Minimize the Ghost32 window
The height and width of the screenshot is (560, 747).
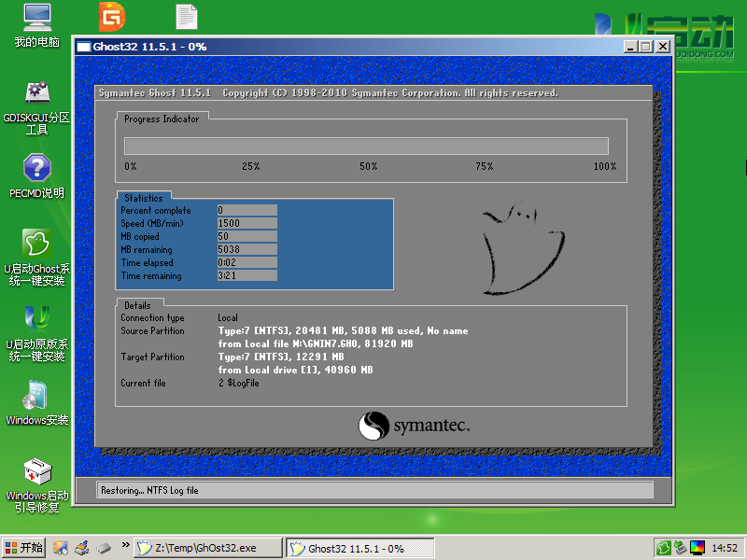pos(631,47)
